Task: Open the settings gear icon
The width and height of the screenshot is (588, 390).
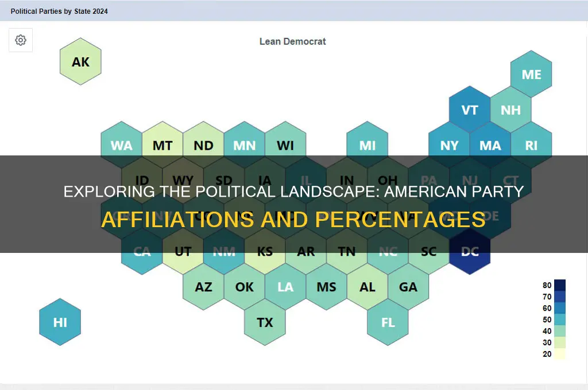Action: 20,40
